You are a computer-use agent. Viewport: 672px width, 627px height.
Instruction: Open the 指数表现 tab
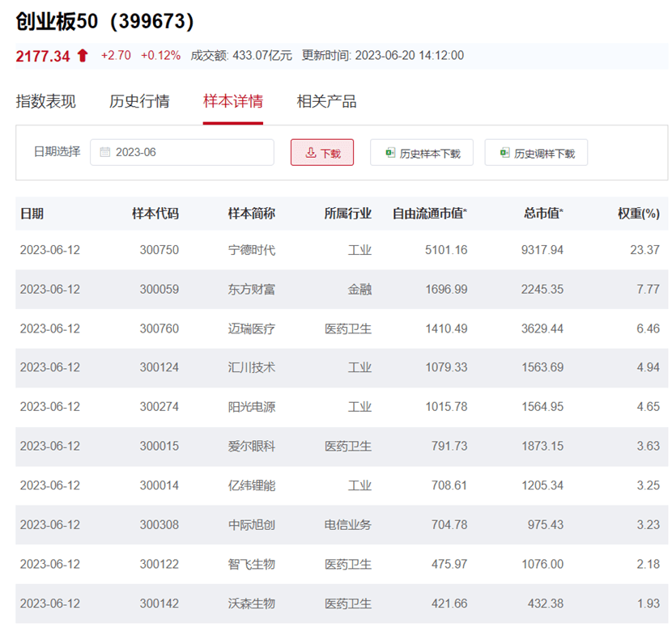(46, 101)
